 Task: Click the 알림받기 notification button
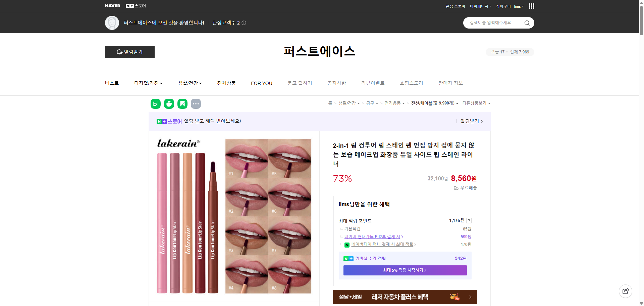point(129,52)
